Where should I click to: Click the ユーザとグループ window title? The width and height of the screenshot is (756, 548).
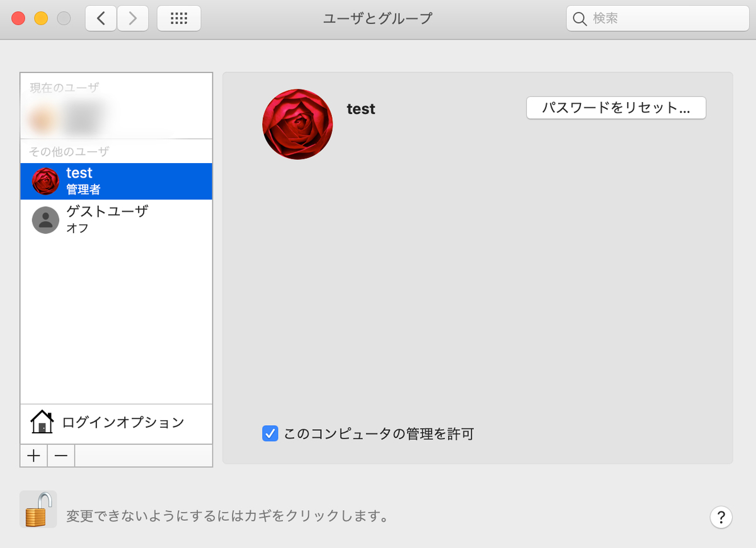pyautogui.click(x=378, y=18)
